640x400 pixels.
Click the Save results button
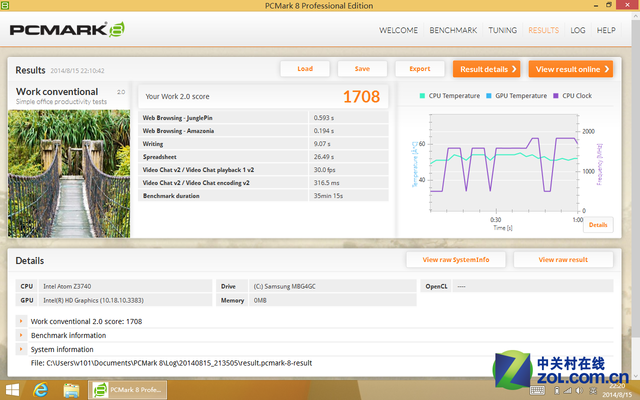point(362,69)
